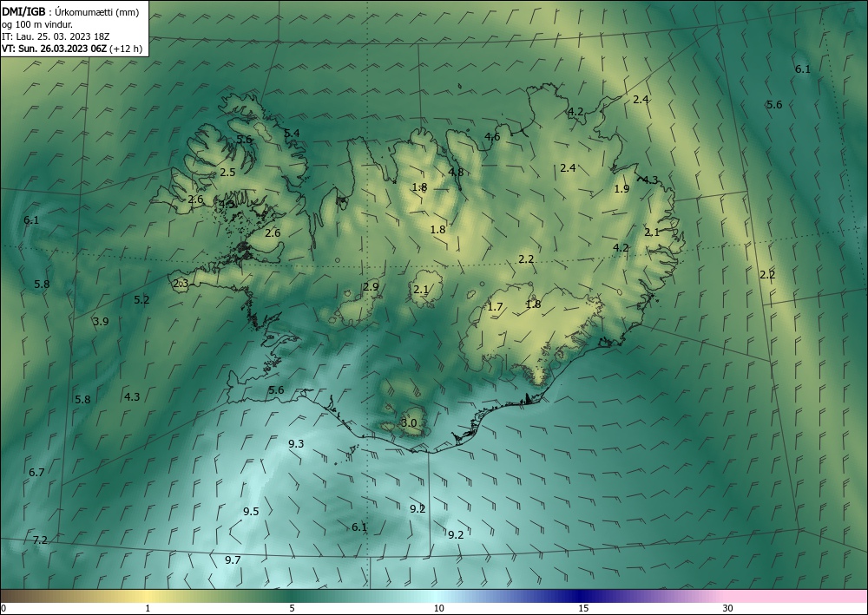Click the 1.7 value on Vatnajökull
Image resolution: width=868 pixels, height=615 pixels.
click(x=495, y=307)
